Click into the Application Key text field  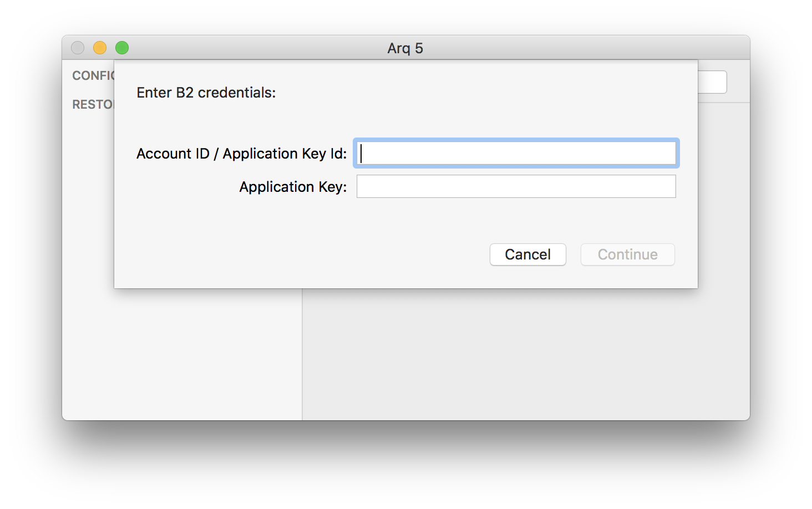click(516, 186)
